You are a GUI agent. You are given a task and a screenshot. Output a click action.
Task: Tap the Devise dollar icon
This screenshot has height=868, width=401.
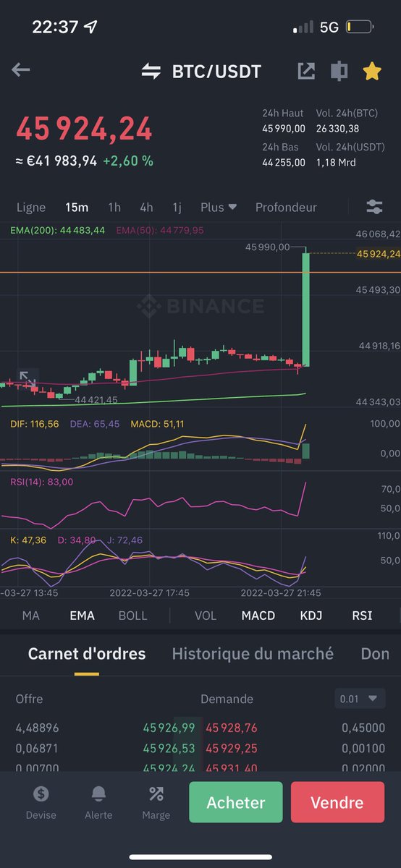[x=41, y=793]
